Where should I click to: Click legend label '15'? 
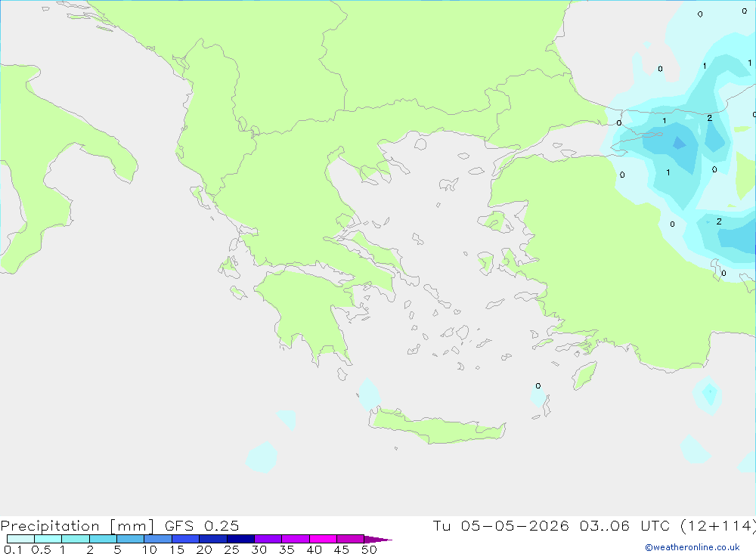177,549
